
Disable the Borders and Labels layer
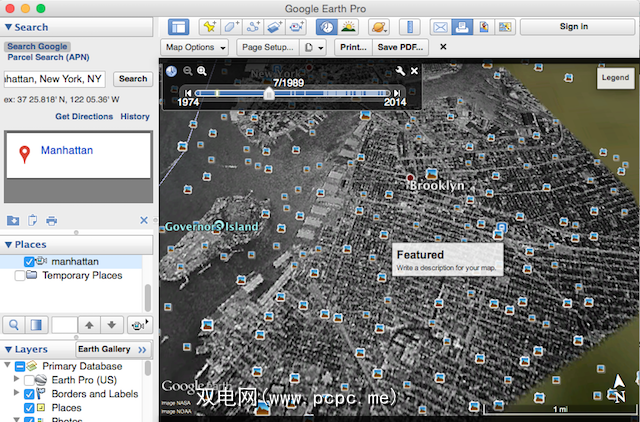(x=29, y=394)
